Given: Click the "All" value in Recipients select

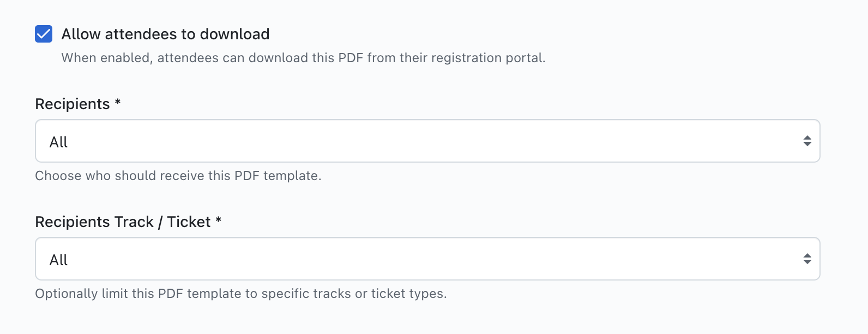Looking at the screenshot, I should tap(58, 142).
